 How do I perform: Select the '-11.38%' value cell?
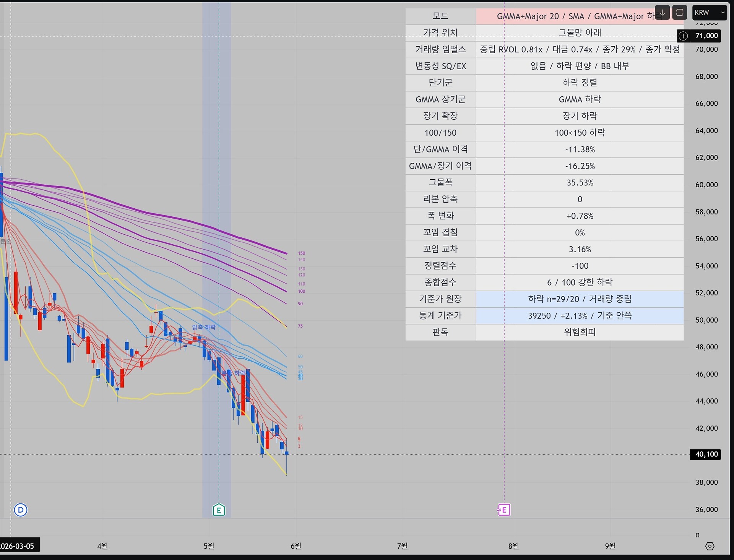click(580, 149)
